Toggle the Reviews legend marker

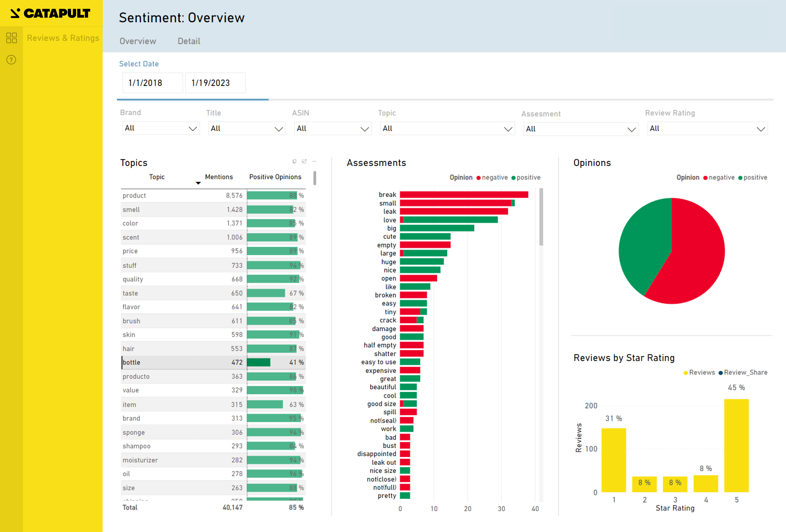[685, 373]
